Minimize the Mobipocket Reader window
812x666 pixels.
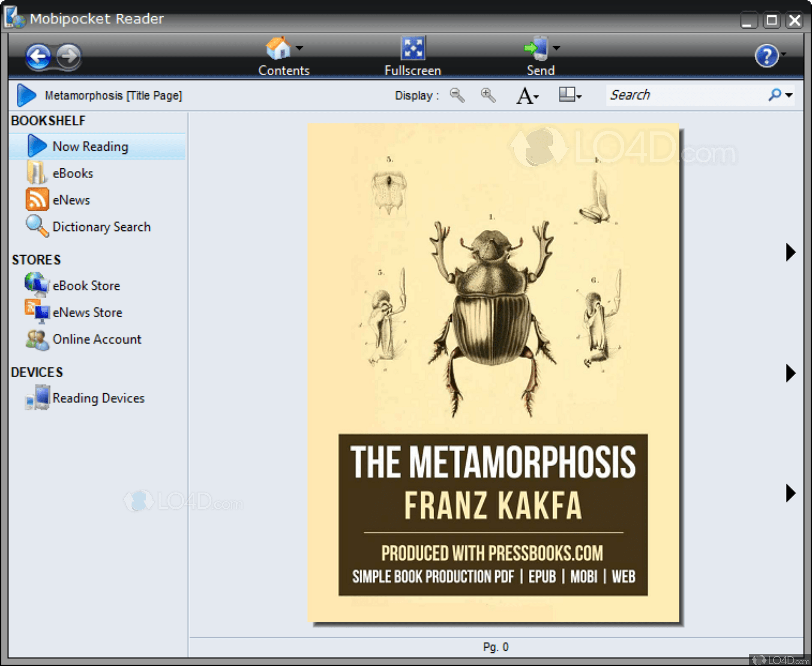pyautogui.click(x=749, y=20)
